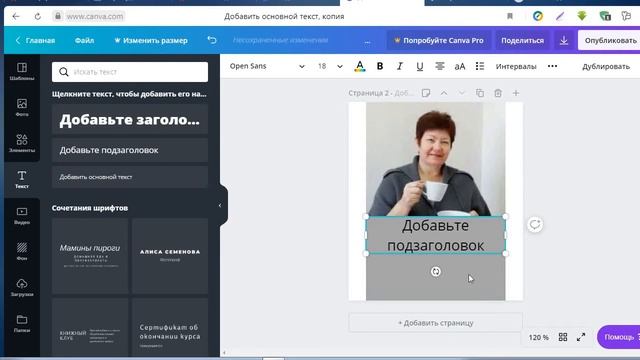Open more toolbar options ellipsis
Screen dimensions: 640x360
click(x=552, y=66)
